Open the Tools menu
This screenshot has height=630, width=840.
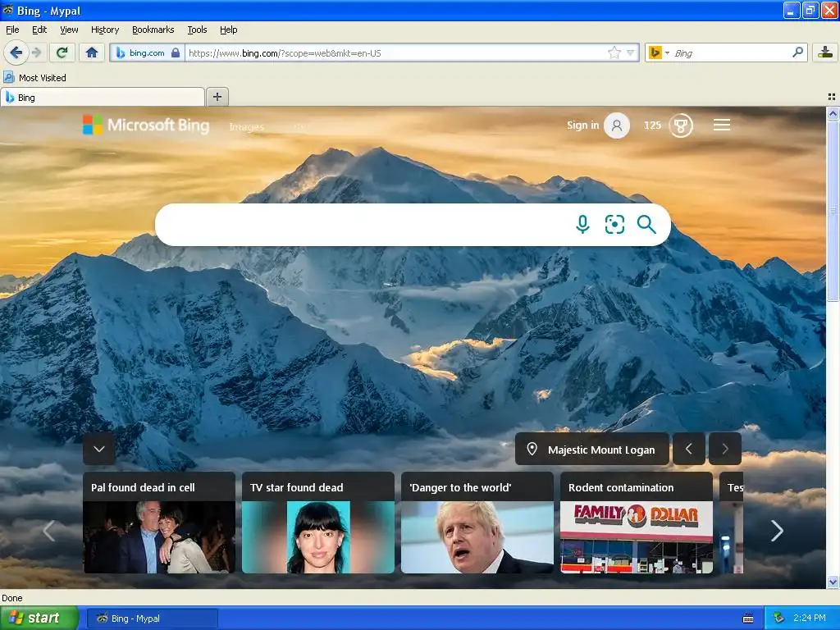(x=197, y=30)
